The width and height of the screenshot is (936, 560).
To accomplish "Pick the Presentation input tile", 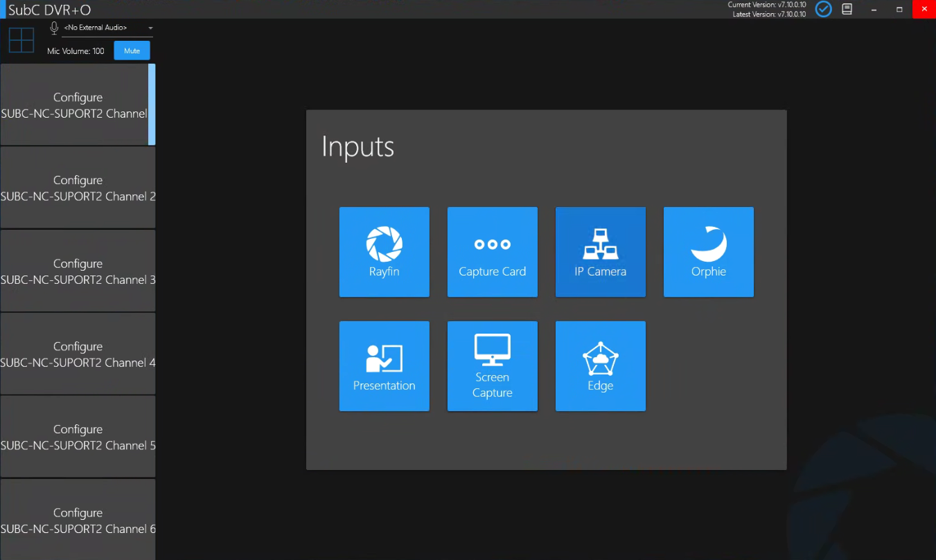I will 384,366.
